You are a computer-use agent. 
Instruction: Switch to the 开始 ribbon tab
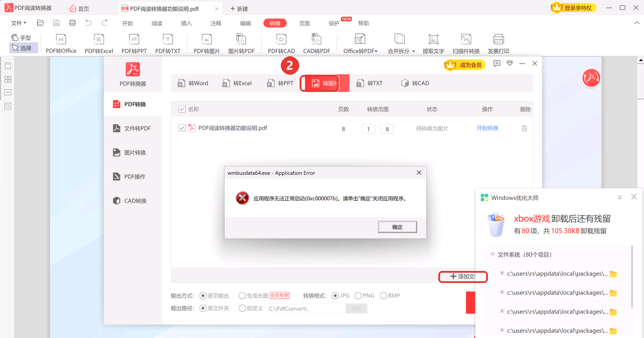tap(127, 23)
